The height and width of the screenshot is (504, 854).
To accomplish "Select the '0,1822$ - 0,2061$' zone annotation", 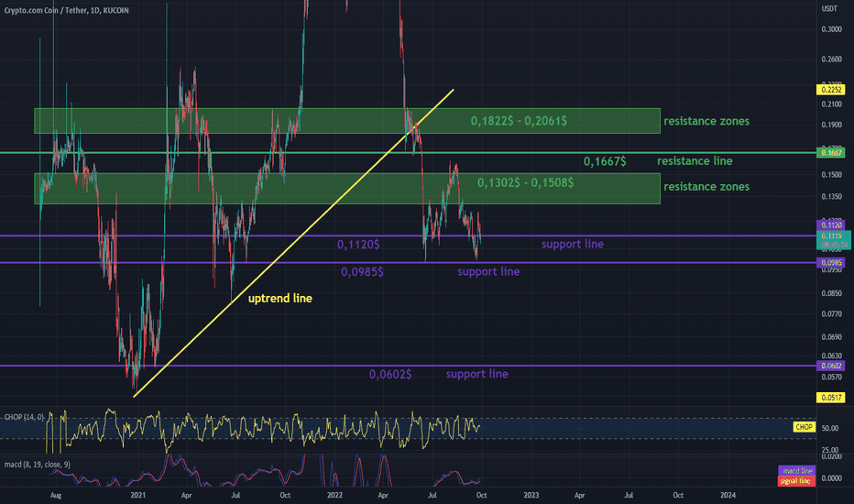I will pyautogui.click(x=519, y=121).
